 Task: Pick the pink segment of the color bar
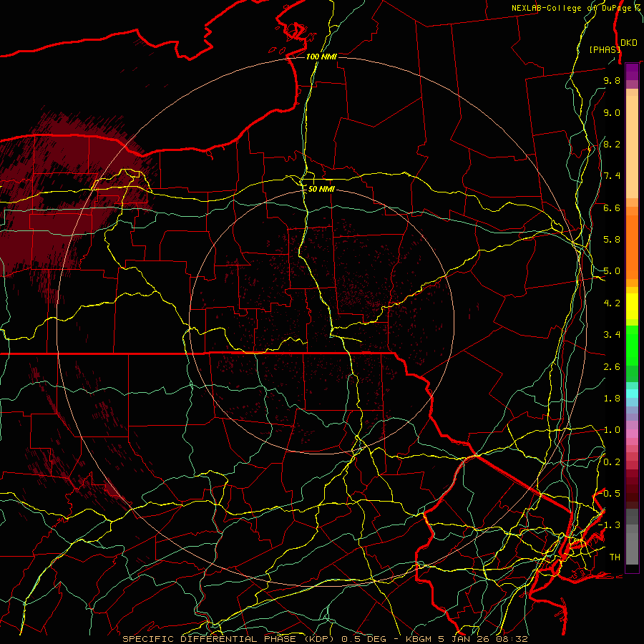(632, 434)
